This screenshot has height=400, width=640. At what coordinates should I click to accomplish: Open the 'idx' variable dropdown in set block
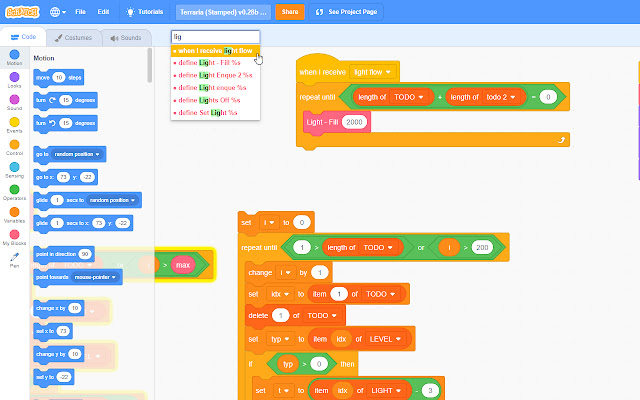pyautogui.click(x=280, y=294)
